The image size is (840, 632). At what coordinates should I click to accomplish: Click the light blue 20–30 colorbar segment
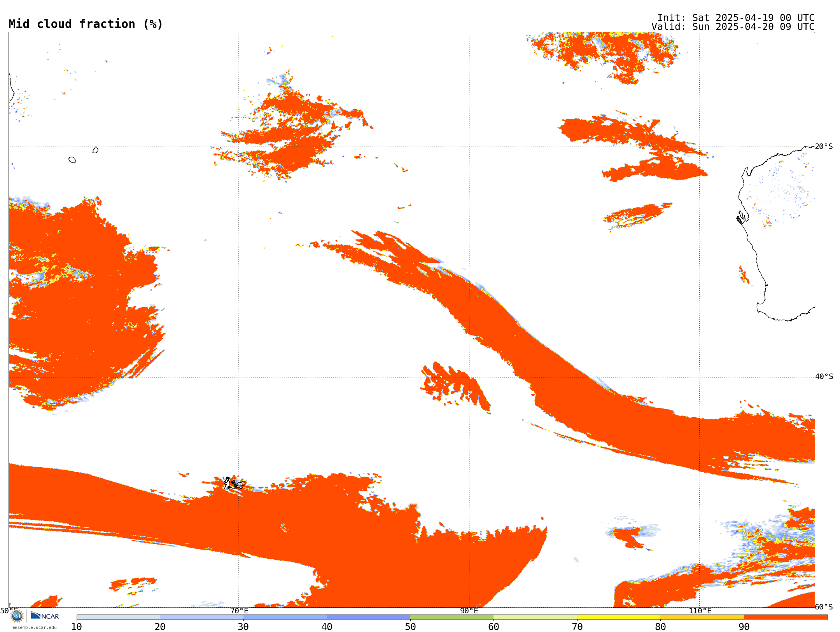[201, 617]
